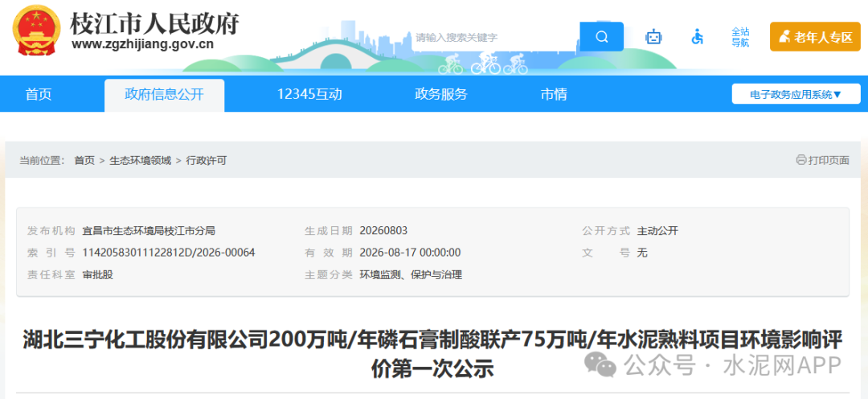Click the 索引号 field label
868x399 pixels.
(x=51, y=253)
